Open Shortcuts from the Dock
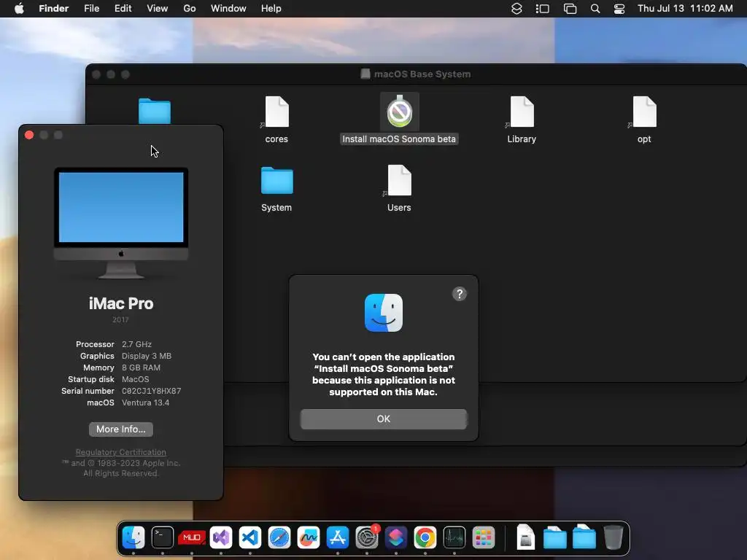Image resolution: width=747 pixels, height=560 pixels. (396, 538)
